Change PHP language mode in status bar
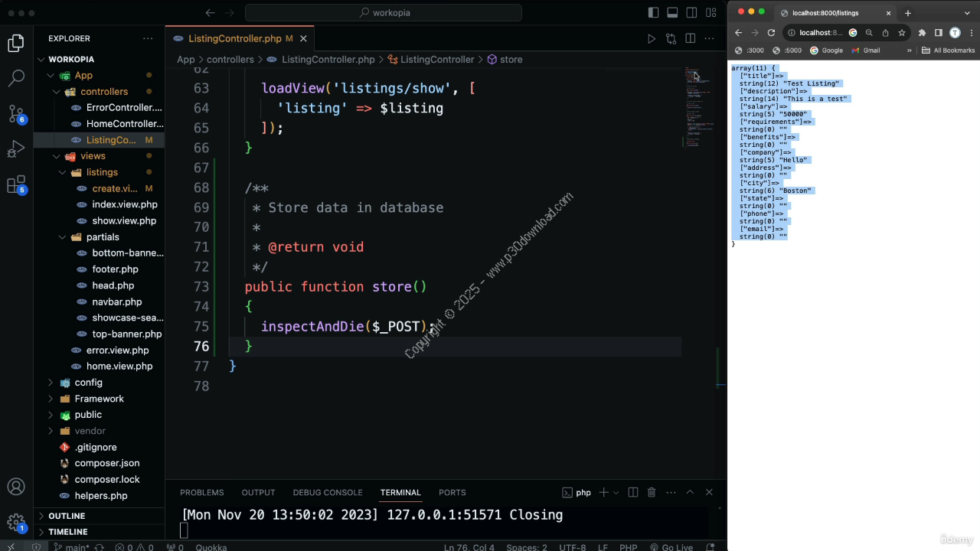Viewport: 980px width, 551px height. (628, 546)
